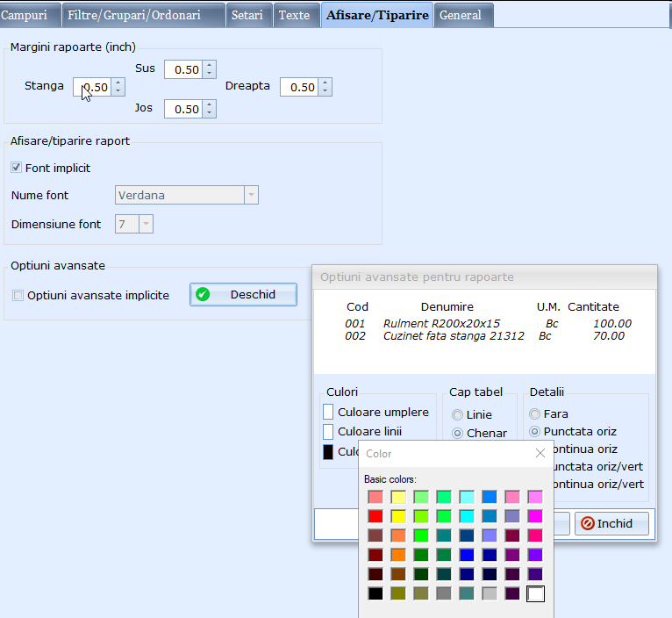Select the Punctata oriz radio button
Screen dimensions: 672x618
[534, 431]
